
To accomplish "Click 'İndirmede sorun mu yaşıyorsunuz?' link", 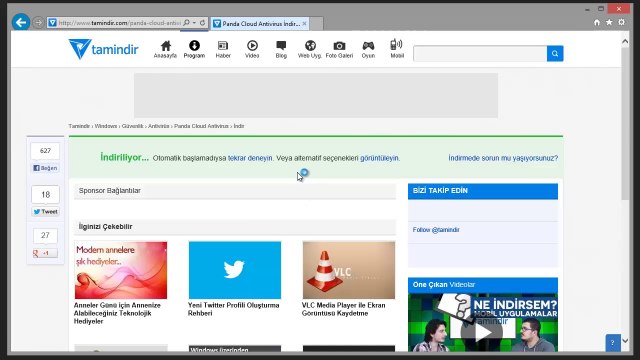I will 503,158.
